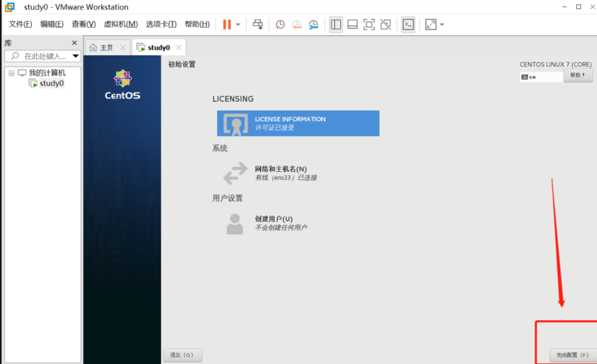The height and width of the screenshot is (364, 597).
Task: Open the 文件(F) menu
Action: coord(20,24)
